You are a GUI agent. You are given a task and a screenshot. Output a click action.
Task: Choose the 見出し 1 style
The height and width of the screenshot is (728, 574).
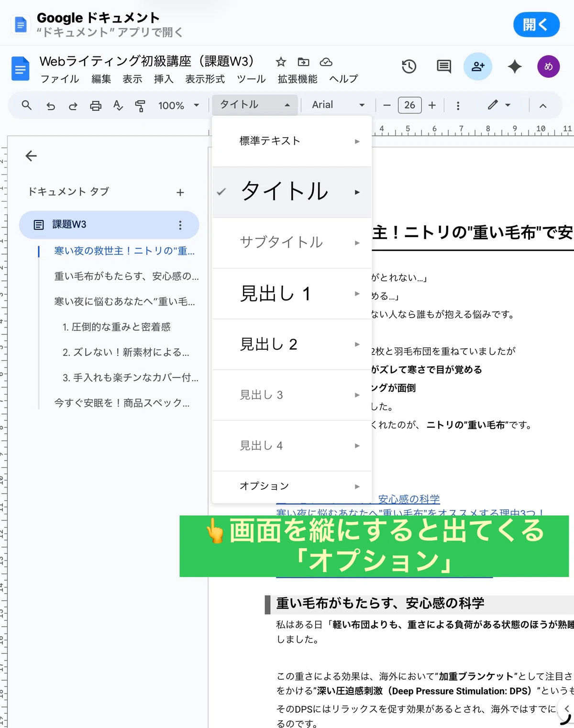[292, 293]
